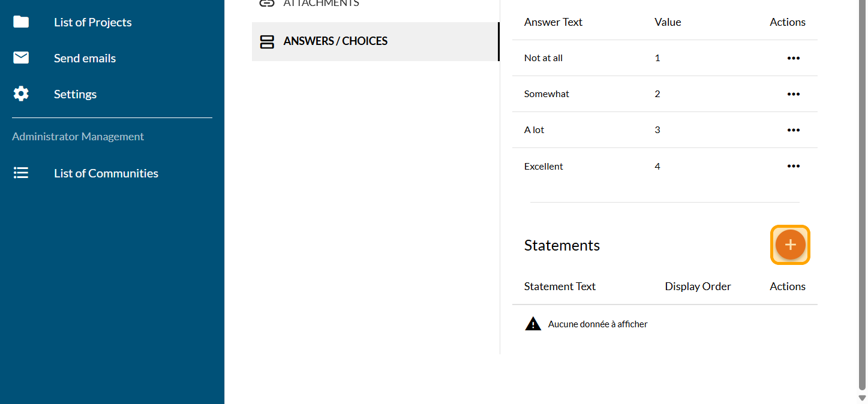Show the actions menu for 'Excellent'
868x404 pixels.
[x=793, y=166]
